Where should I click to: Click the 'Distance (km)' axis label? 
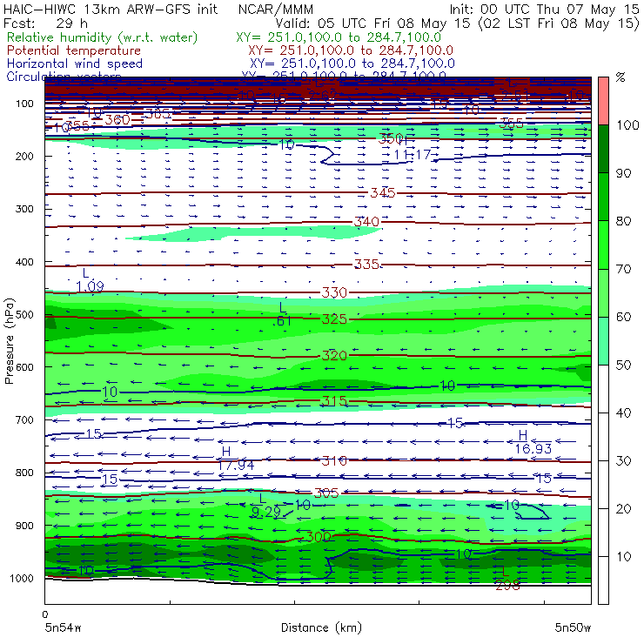tap(321, 627)
